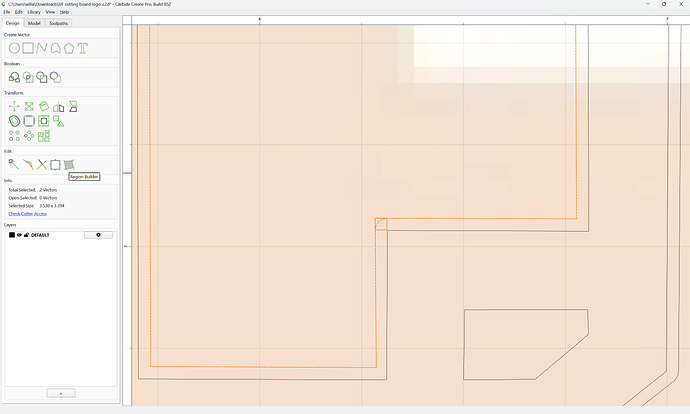Open the rounded-square Corner tool
This screenshot has width=690, height=414.
[29, 121]
